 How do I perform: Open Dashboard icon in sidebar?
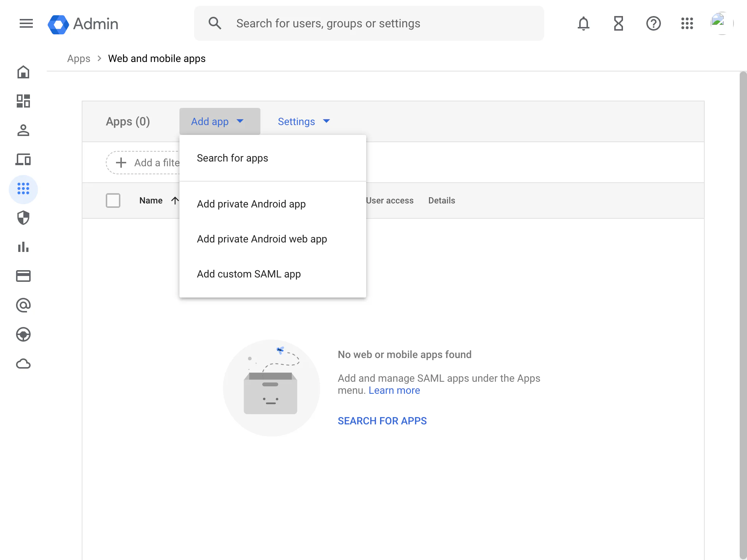[x=23, y=101]
